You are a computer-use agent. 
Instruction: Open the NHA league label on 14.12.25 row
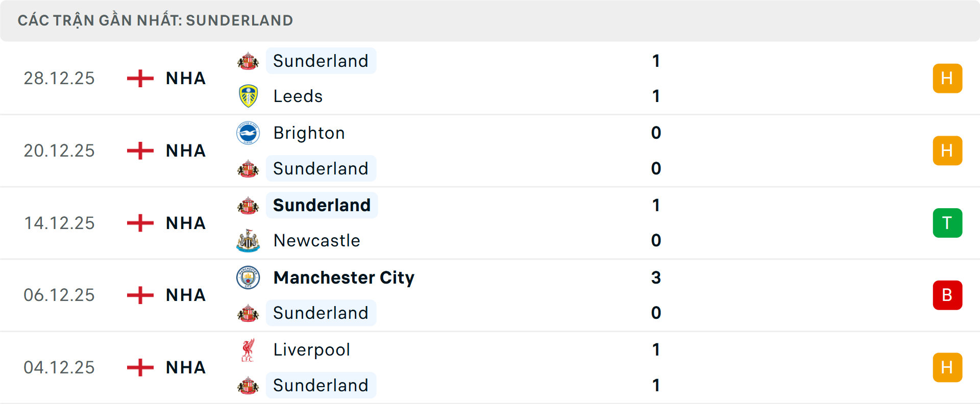(x=185, y=222)
